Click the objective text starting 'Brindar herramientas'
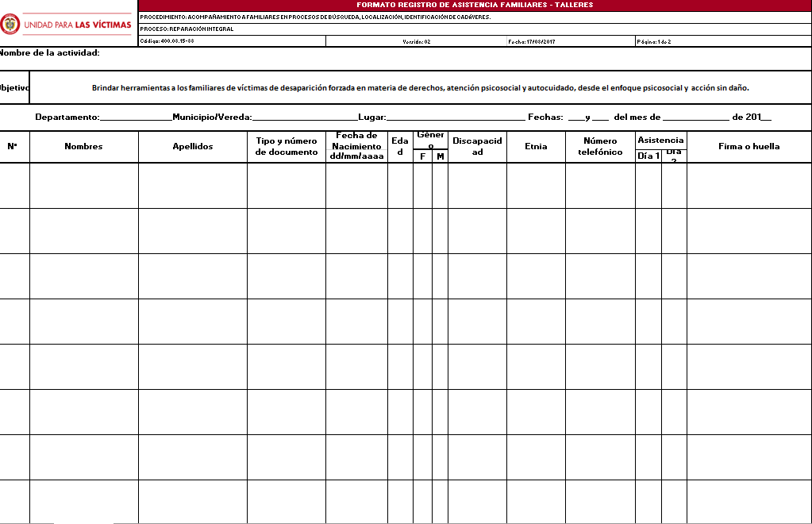This screenshot has height=524, width=812. (x=421, y=88)
